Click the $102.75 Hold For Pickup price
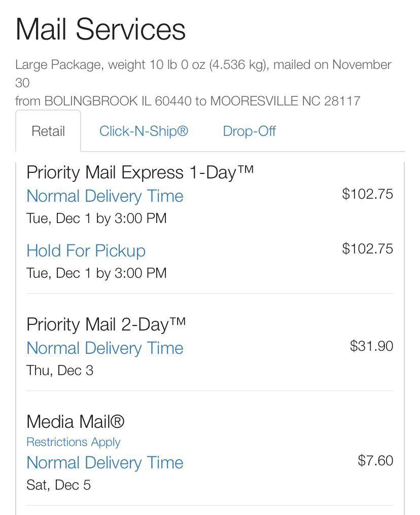 (367, 249)
